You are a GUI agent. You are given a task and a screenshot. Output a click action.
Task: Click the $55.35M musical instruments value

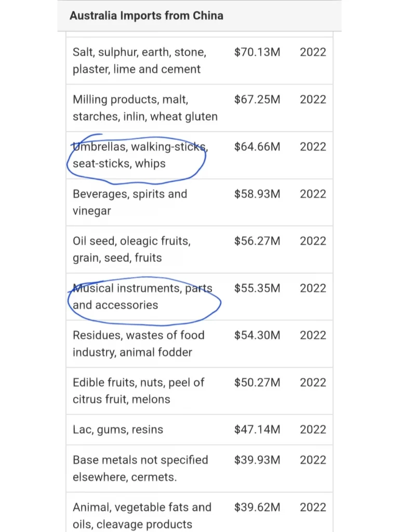pos(257,288)
